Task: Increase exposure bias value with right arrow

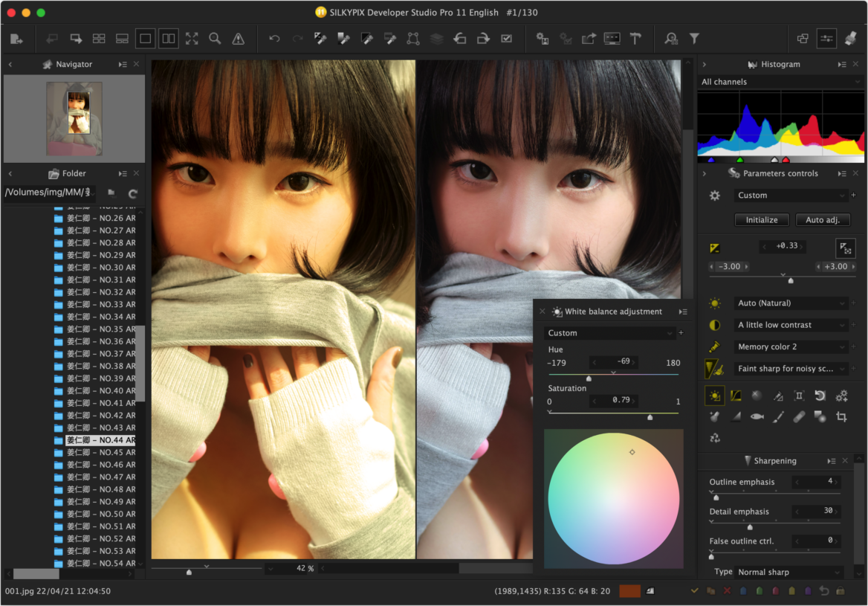Action: click(x=801, y=246)
